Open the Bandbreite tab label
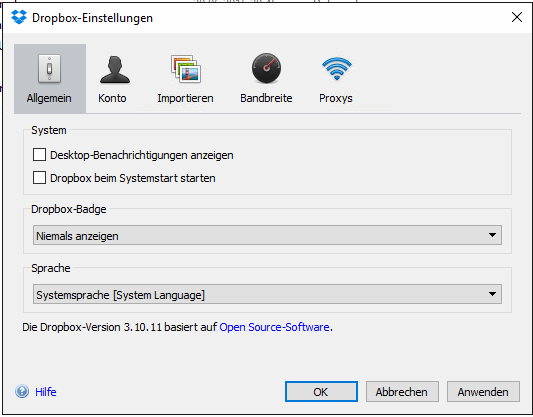Viewport: 533px width, 417px height. pyautogui.click(x=266, y=98)
